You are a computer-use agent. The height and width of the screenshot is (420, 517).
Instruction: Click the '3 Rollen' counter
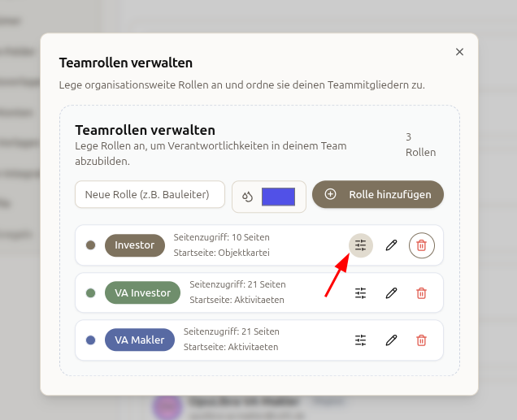point(421,145)
